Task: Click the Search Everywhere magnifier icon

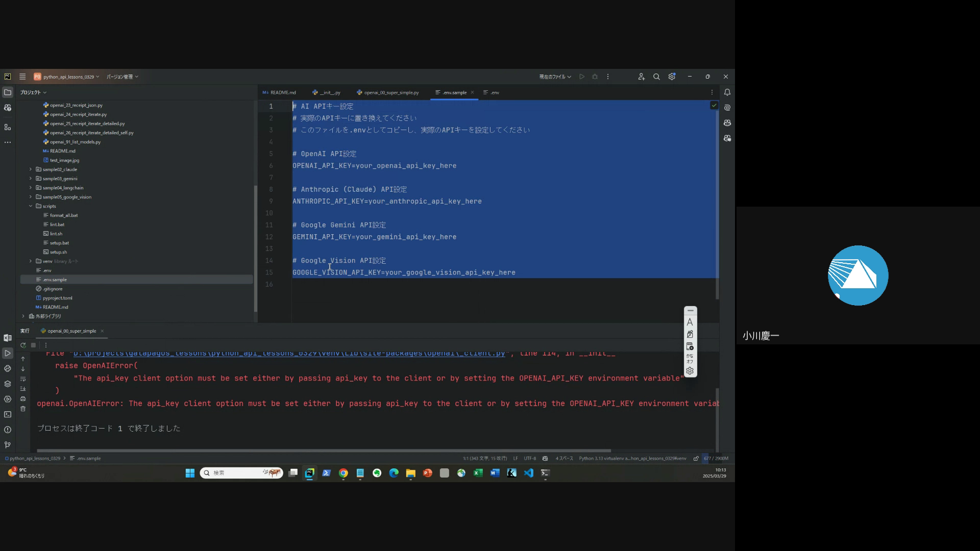Action: point(656,77)
